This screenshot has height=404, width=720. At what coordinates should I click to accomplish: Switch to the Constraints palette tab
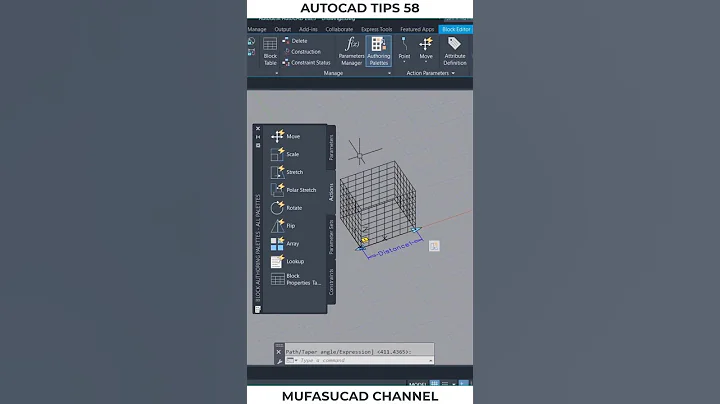331,281
